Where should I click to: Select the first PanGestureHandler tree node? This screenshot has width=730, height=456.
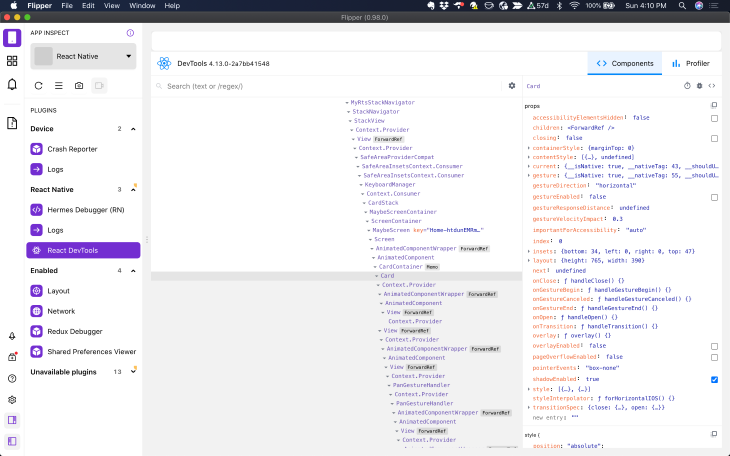421,386
